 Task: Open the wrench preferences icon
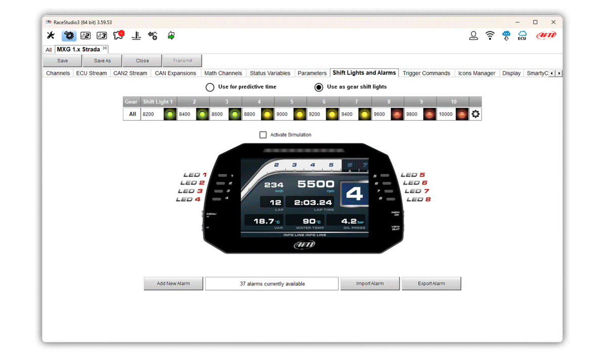(x=51, y=35)
